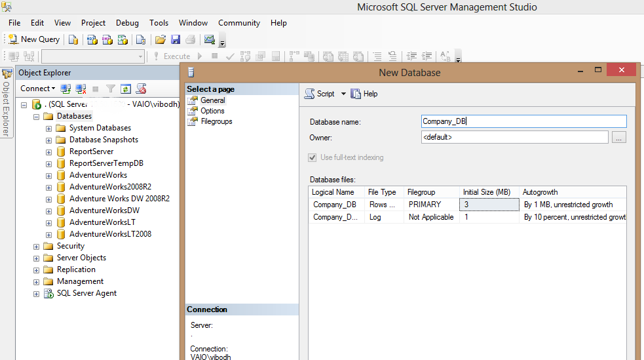Collapse the Databases tree node

37,116
